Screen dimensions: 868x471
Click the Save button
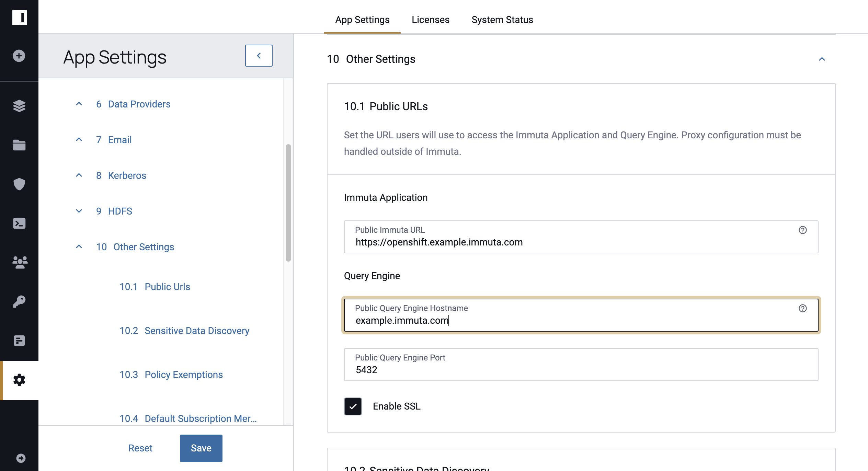(x=201, y=448)
